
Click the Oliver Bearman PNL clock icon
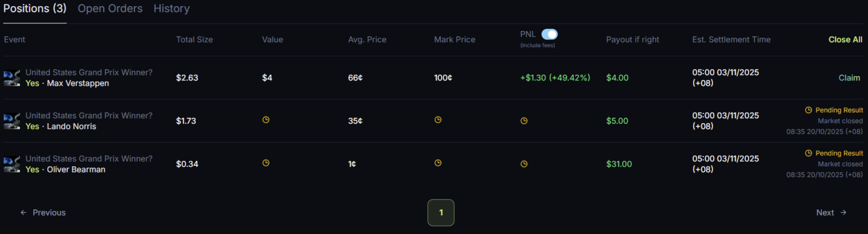click(x=524, y=164)
